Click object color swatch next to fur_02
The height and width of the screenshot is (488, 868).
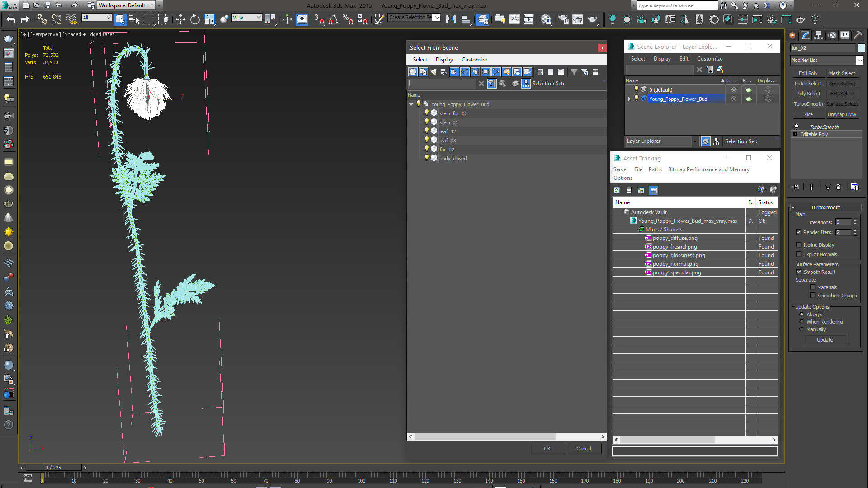(861, 48)
